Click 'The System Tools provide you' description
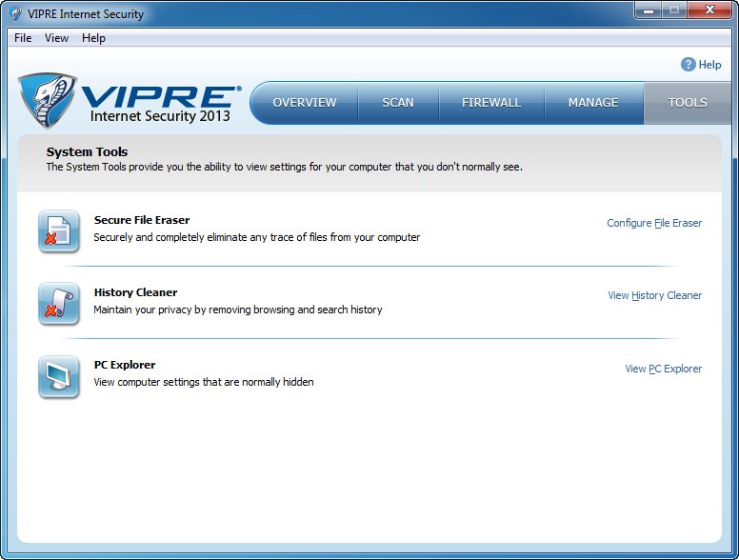 point(284,167)
